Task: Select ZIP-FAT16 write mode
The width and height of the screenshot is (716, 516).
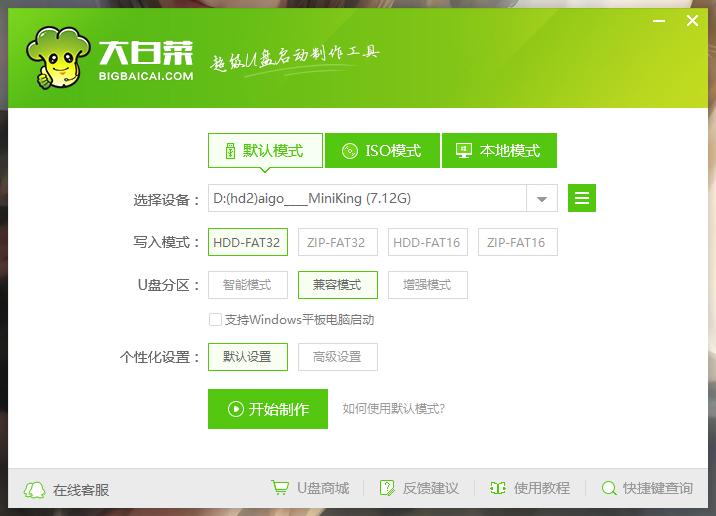Action: click(x=517, y=242)
